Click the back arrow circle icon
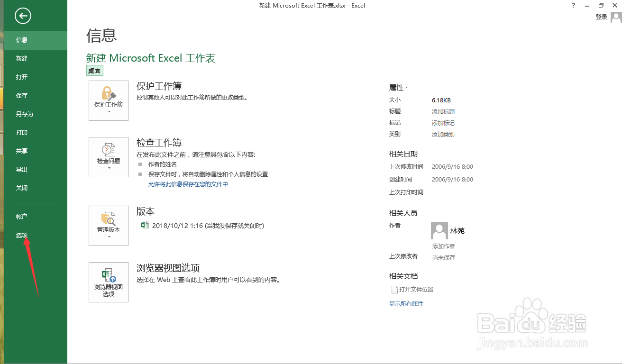Image resolution: width=622 pixels, height=364 pixels. [23, 16]
